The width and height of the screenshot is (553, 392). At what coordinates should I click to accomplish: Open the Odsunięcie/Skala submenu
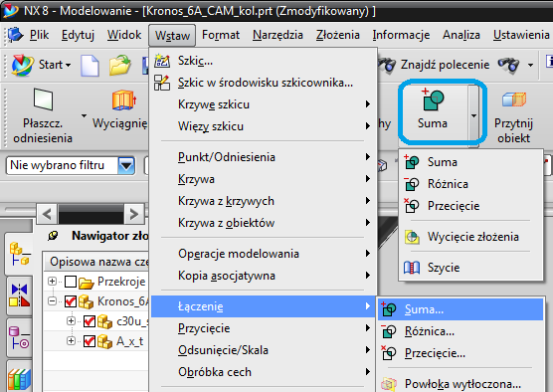point(264,350)
